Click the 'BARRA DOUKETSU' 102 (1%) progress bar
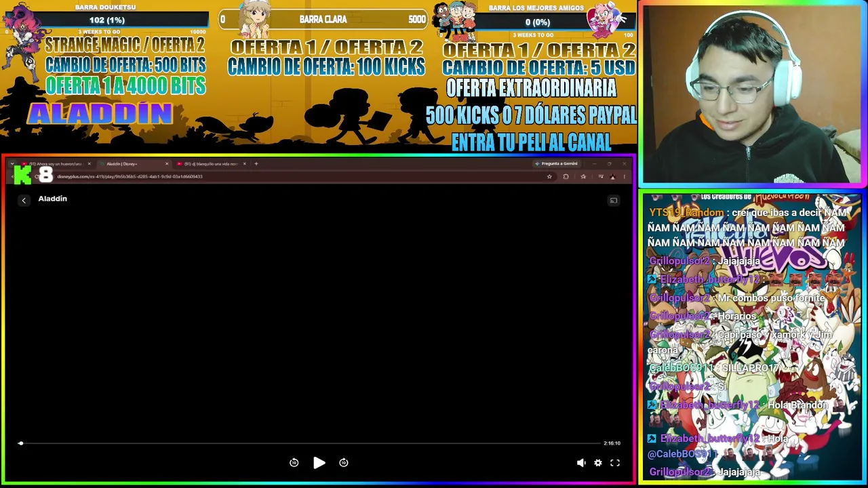The image size is (868, 488). point(106,20)
